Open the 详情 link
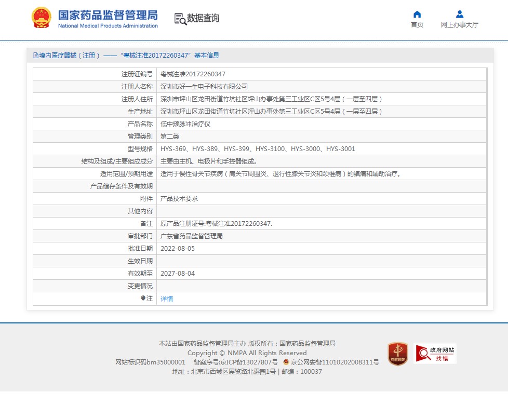This screenshot has width=508, height=420. click(167, 299)
